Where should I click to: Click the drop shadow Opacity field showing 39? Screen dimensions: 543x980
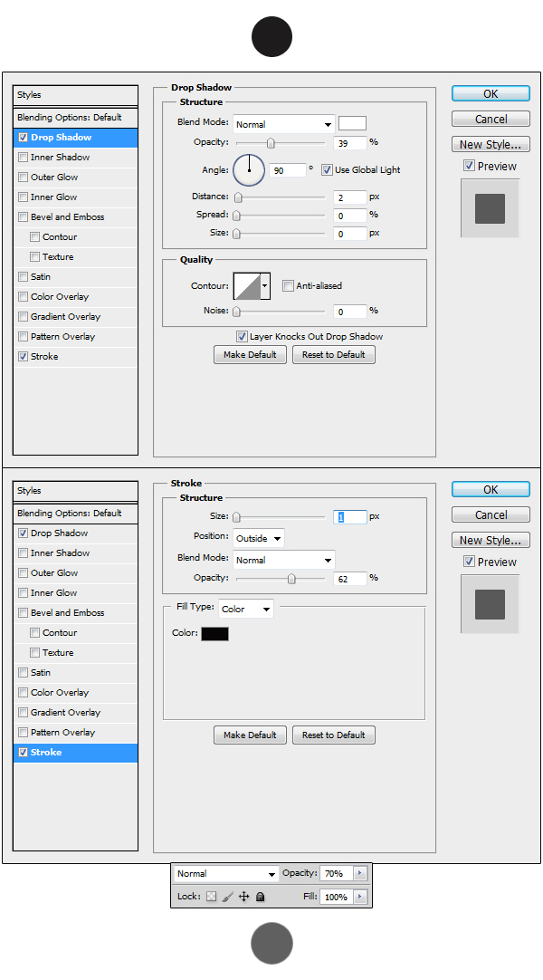(349, 143)
